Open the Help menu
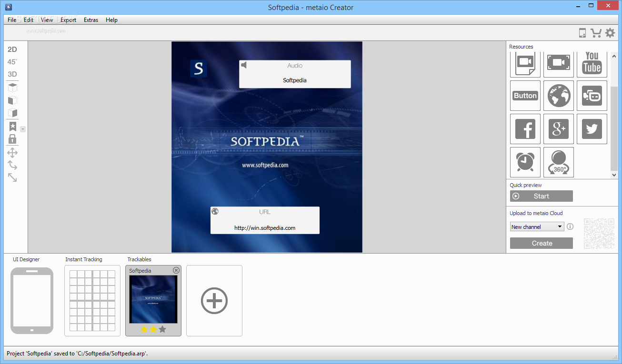 [112, 20]
